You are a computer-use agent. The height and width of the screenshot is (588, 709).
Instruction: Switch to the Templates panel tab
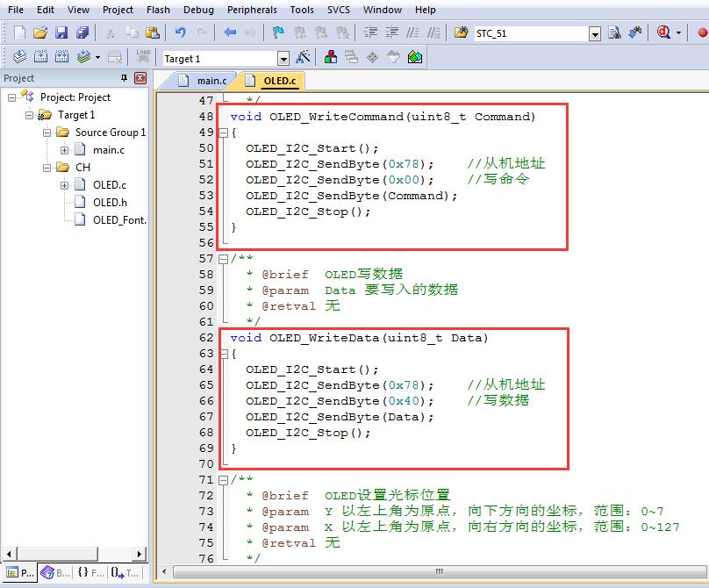tap(125, 573)
